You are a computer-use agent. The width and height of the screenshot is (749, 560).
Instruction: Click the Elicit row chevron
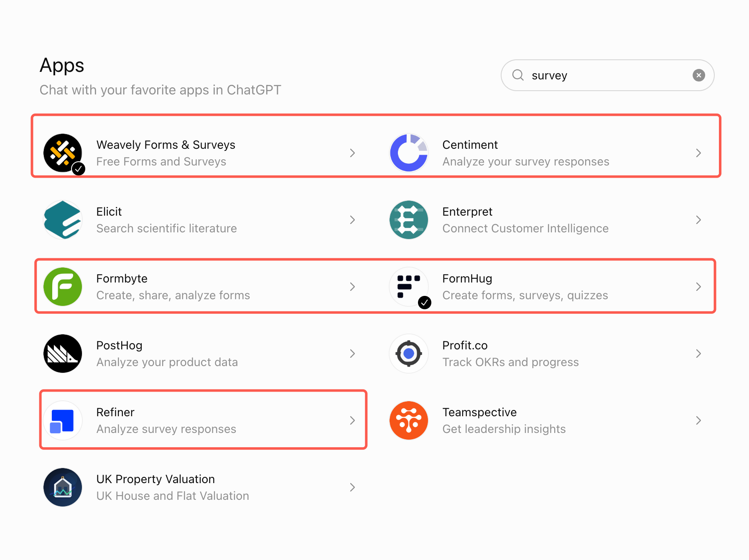click(x=352, y=220)
